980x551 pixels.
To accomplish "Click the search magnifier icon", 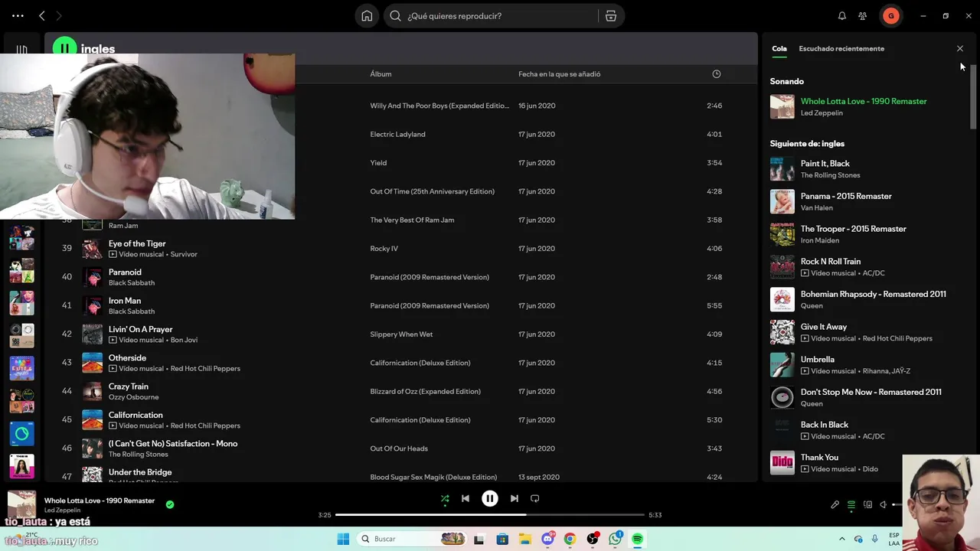I will [395, 15].
